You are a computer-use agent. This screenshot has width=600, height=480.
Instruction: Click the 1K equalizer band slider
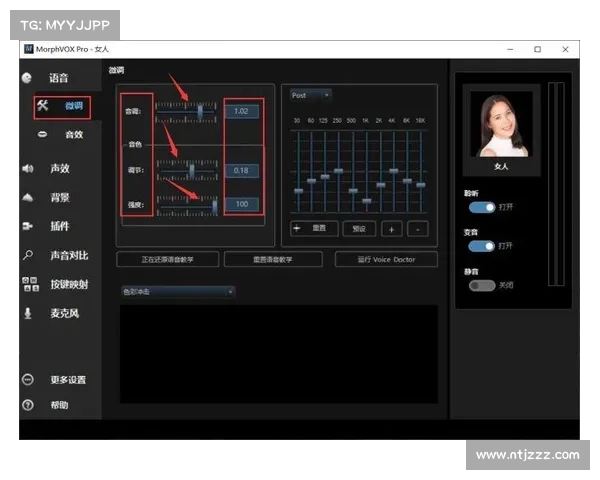(367, 201)
